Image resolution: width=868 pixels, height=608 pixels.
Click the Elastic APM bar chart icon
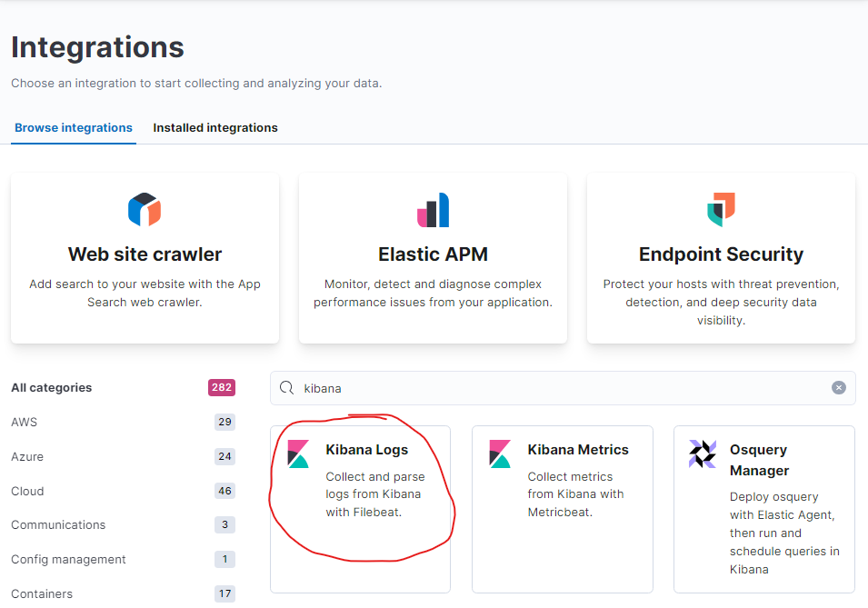click(433, 209)
